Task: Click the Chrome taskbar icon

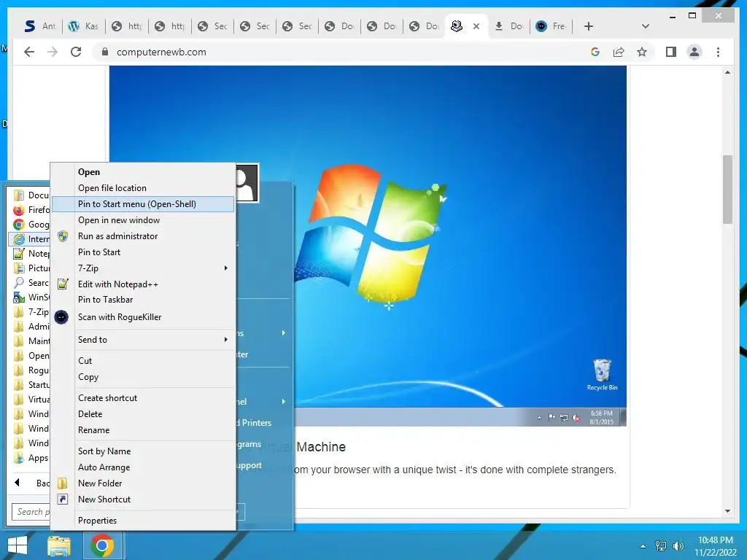Action: tap(102, 545)
